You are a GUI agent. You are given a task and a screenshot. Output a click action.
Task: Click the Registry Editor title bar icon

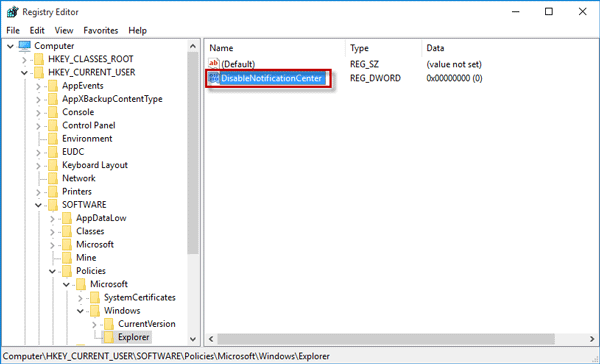12,12
